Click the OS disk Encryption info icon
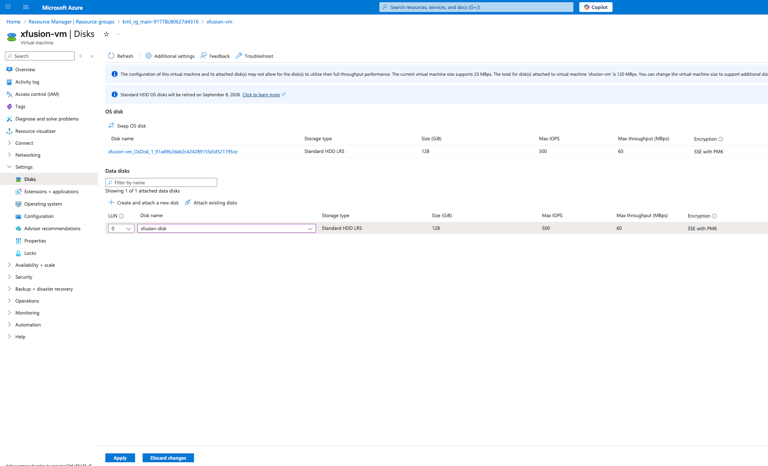 click(720, 139)
